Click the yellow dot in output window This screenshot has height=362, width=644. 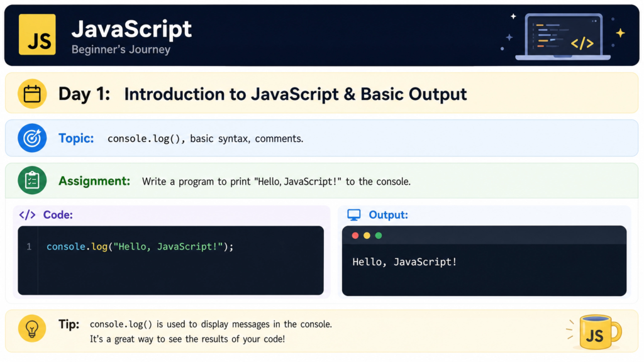pyautogui.click(x=367, y=236)
